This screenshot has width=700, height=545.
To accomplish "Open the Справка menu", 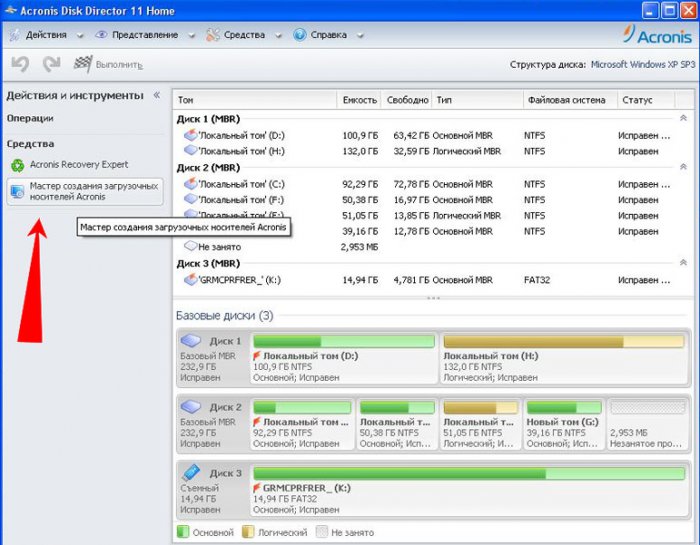I will tap(329, 35).
